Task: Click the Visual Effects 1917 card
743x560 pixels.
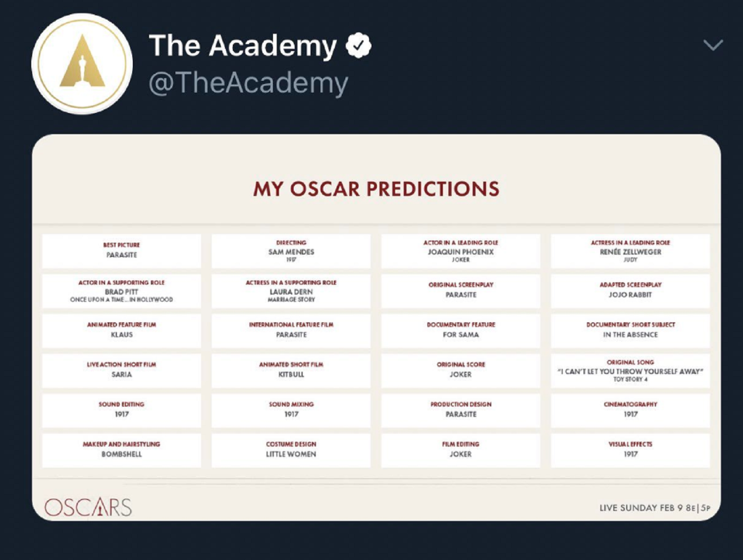Action: (630, 450)
